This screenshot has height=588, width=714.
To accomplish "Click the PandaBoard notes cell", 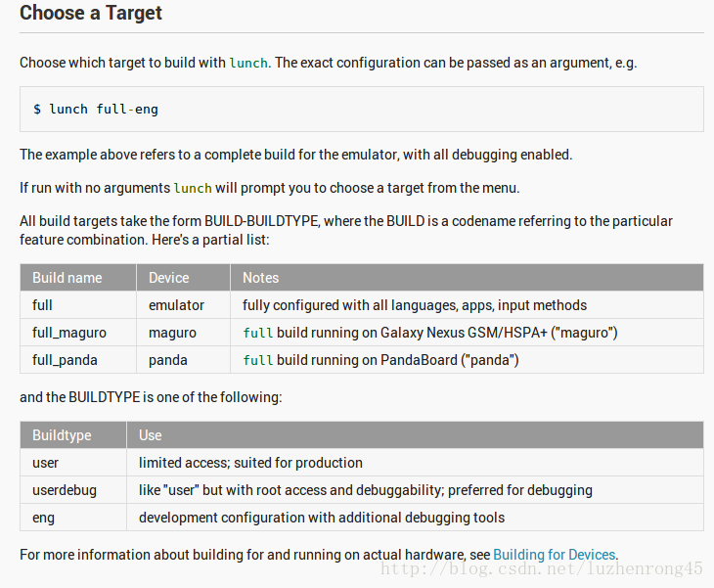I will point(467,360).
